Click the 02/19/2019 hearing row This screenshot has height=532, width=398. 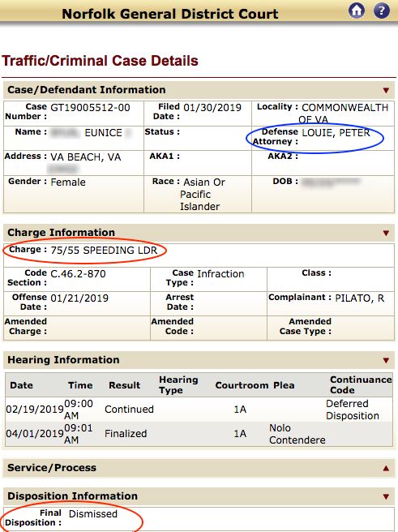[x=199, y=410]
